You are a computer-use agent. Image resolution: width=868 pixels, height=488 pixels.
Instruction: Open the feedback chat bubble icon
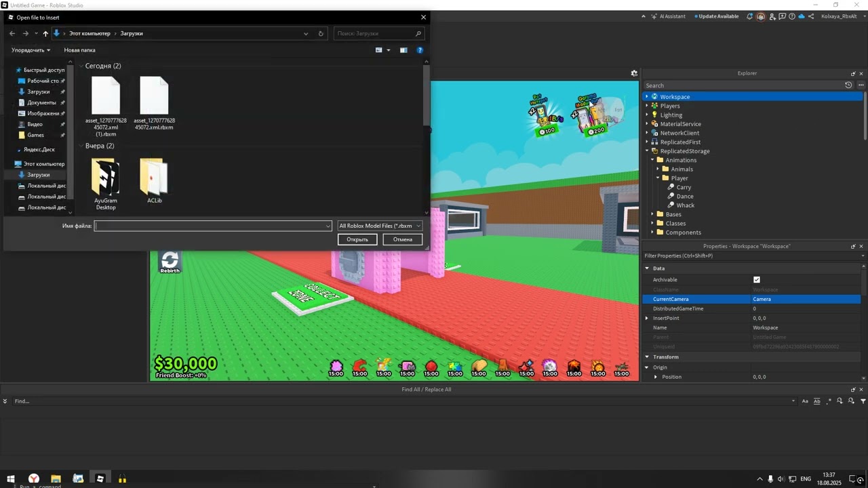pos(781,16)
